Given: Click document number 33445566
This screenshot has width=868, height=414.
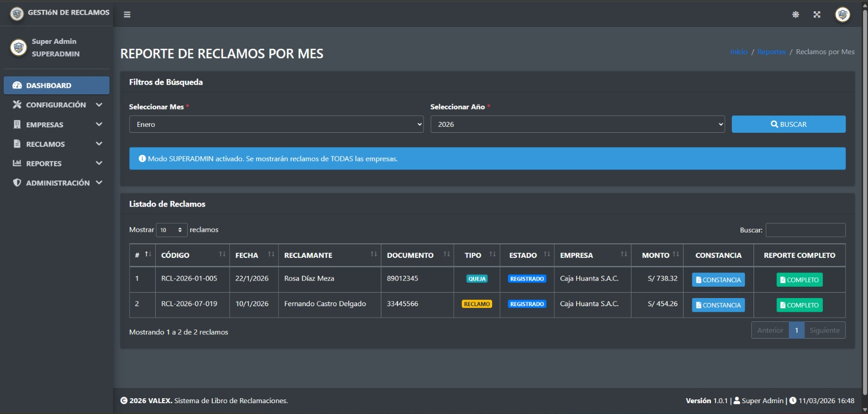Looking at the screenshot, I should 403,304.
